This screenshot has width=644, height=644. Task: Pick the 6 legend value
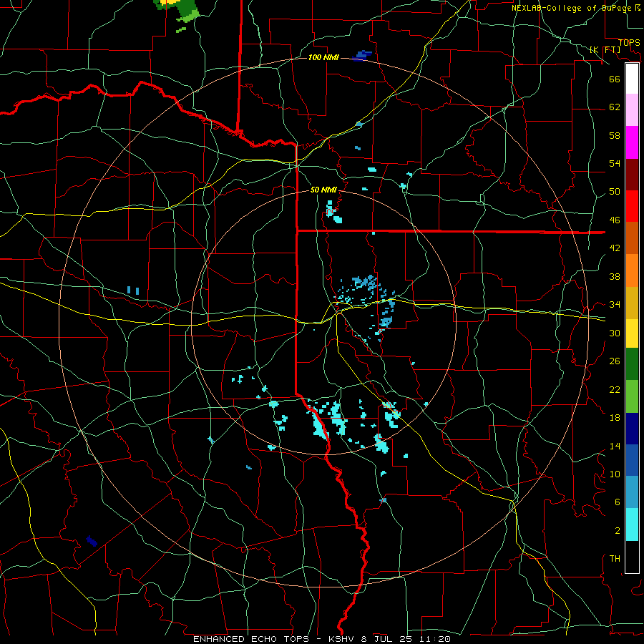pos(618,502)
